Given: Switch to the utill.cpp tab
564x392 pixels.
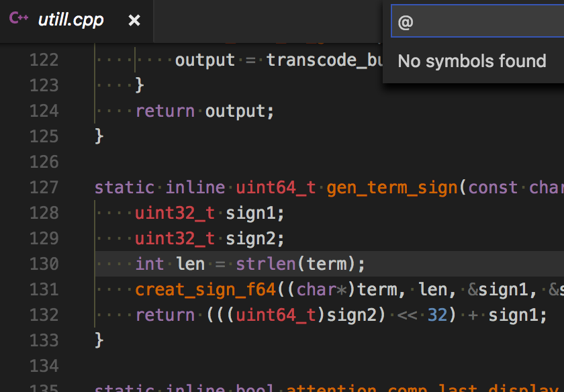Looking at the screenshot, I should click(70, 20).
